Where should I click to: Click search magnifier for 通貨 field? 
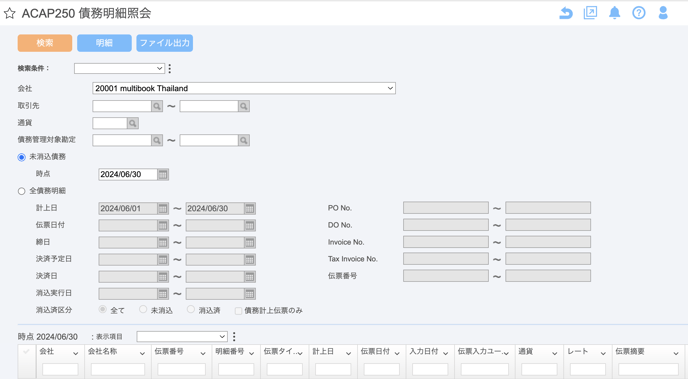133,123
